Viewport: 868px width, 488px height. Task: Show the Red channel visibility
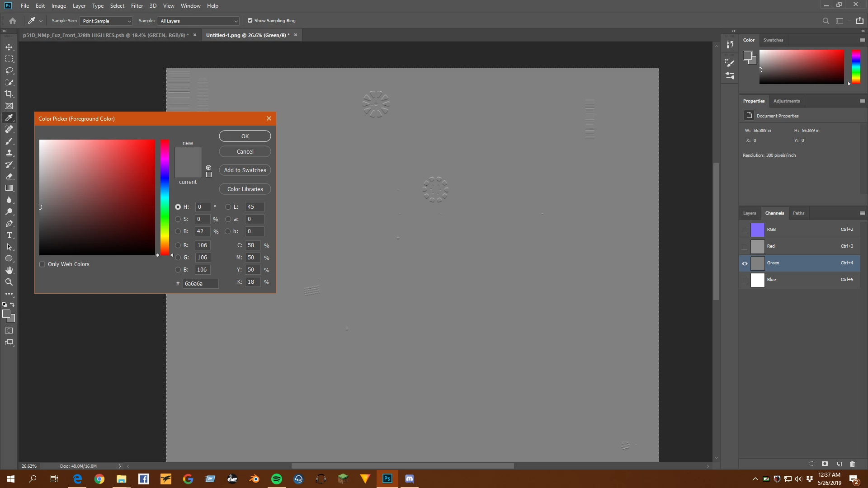tap(745, 246)
